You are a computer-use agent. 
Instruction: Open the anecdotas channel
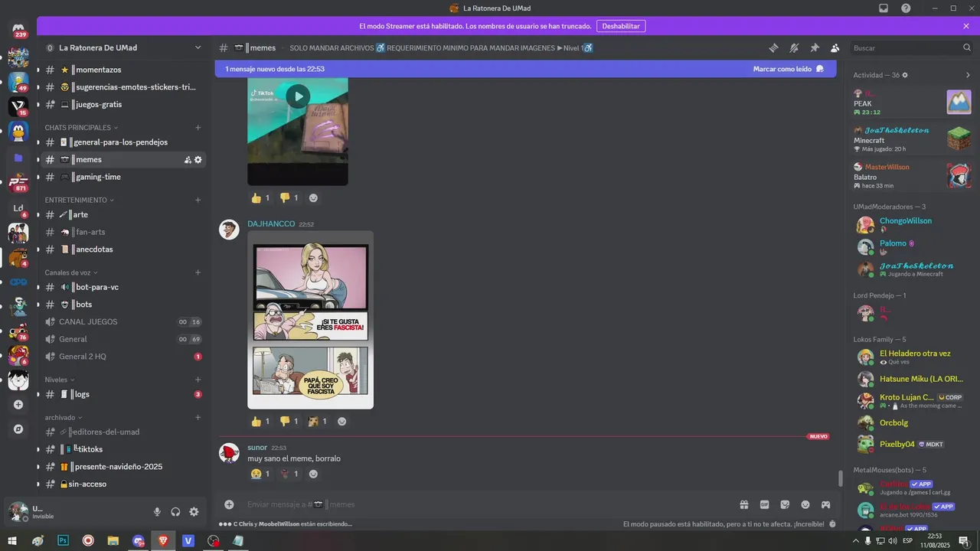pyautogui.click(x=123, y=249)
